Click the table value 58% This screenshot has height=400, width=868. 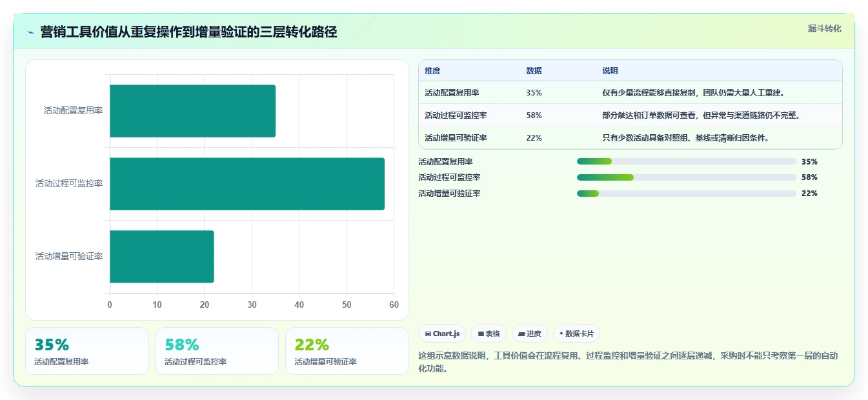click(x=534, y=115)
